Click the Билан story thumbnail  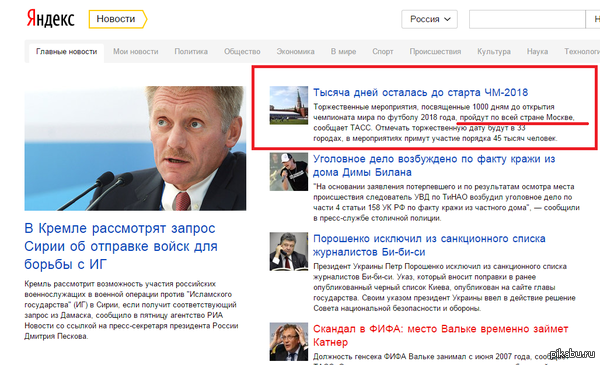pyautogui.click(x=289, y=172)
